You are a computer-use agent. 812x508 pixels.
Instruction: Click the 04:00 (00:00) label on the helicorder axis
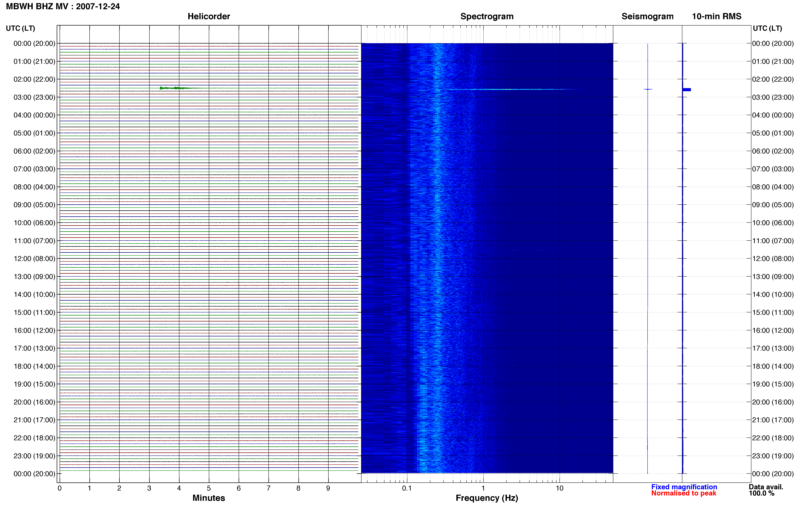pyautogui.click(x=34, y=115)
